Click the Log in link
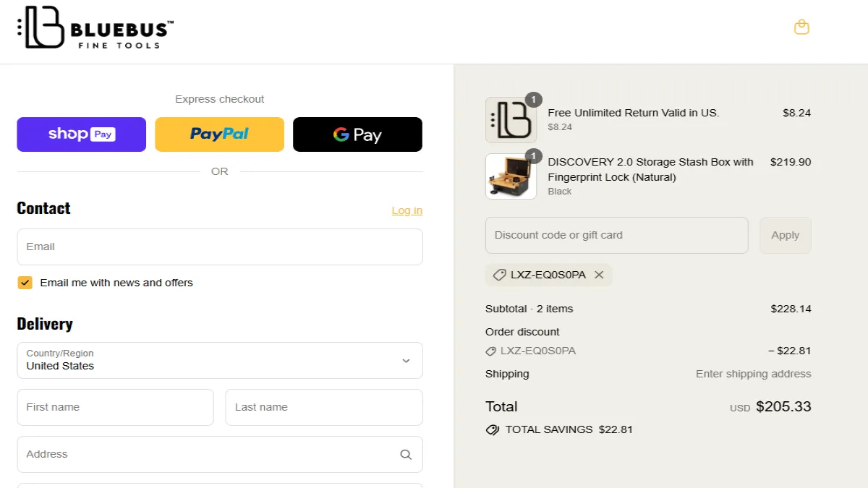This screenshot has height=488, width=868. (407, 210)
